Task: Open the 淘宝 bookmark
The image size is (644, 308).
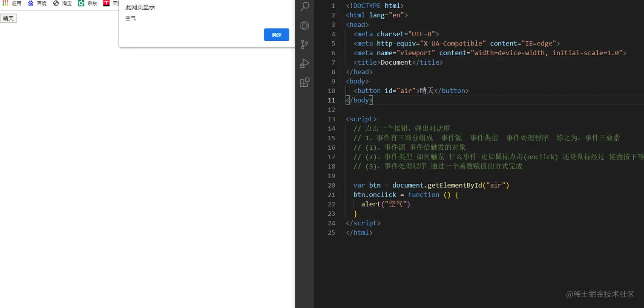Action: (63, 3)
